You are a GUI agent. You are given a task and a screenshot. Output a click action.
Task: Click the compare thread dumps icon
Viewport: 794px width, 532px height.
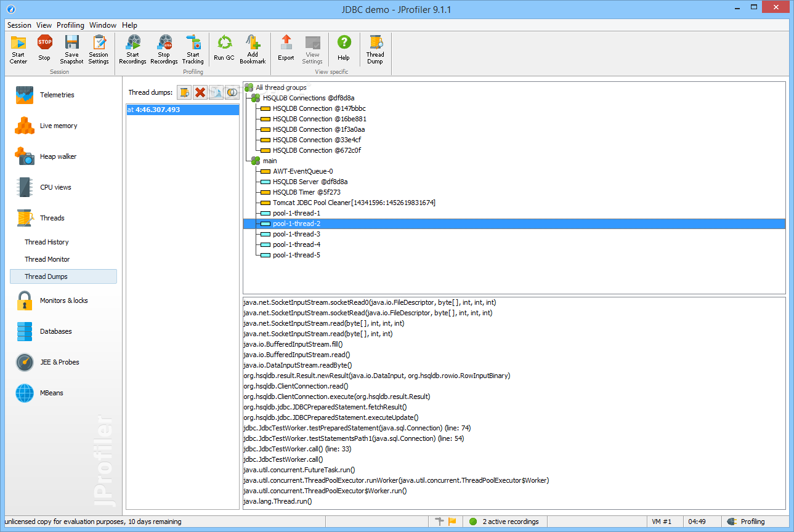tap(232, 92)
